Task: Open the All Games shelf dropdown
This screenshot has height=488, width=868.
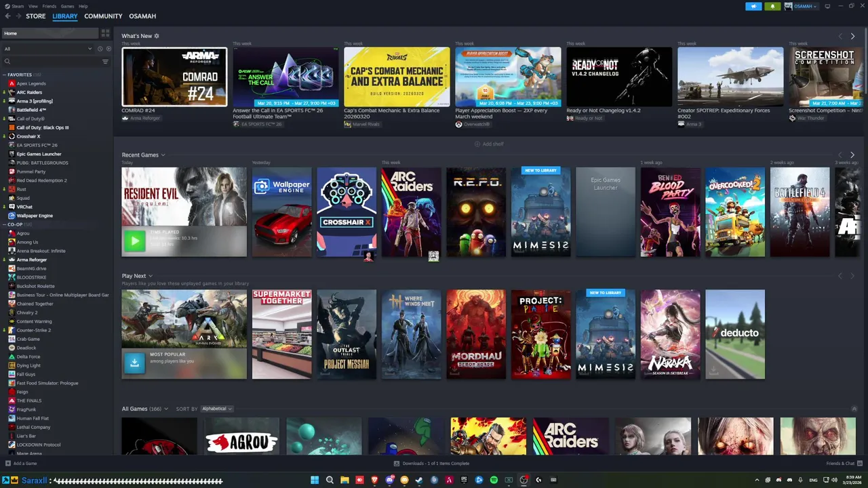Action: tap(166, 409)
